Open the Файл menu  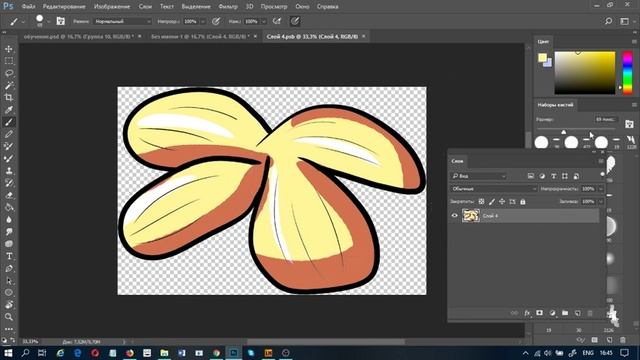pyautogui.click(x=28, y=7)
